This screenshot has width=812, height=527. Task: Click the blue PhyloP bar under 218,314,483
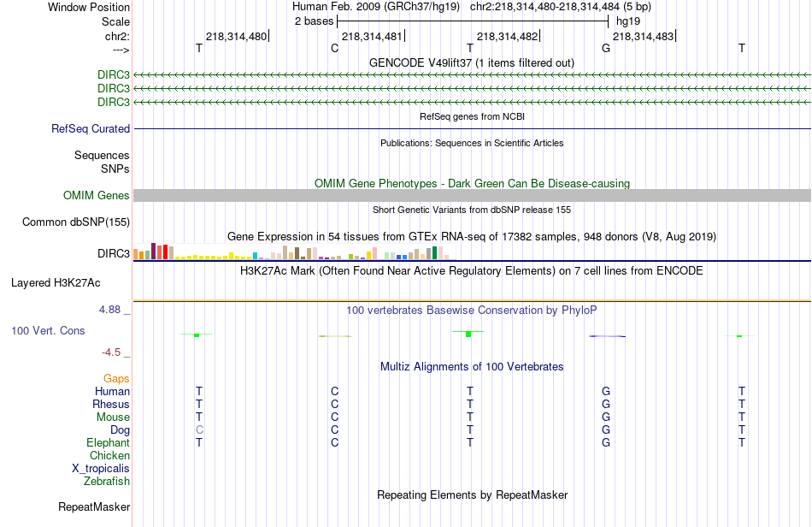tap(608, 336)
